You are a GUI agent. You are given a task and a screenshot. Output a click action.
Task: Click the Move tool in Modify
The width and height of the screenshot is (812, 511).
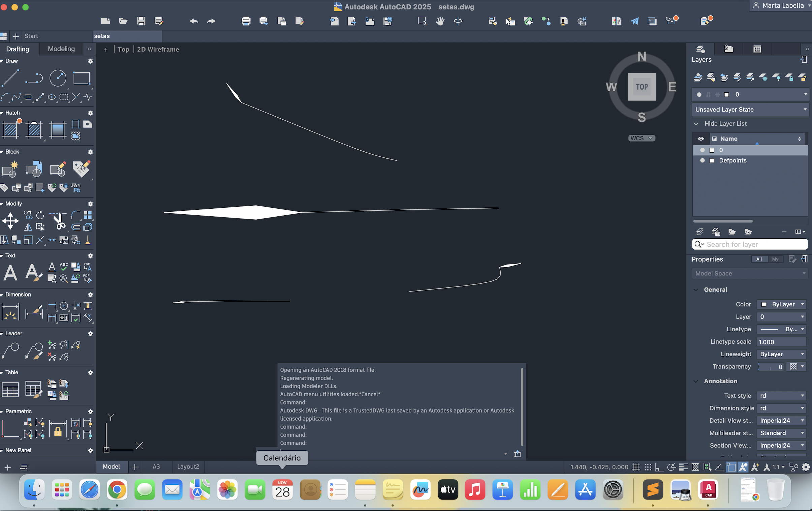pyautogui.click(x=10, y=221)
